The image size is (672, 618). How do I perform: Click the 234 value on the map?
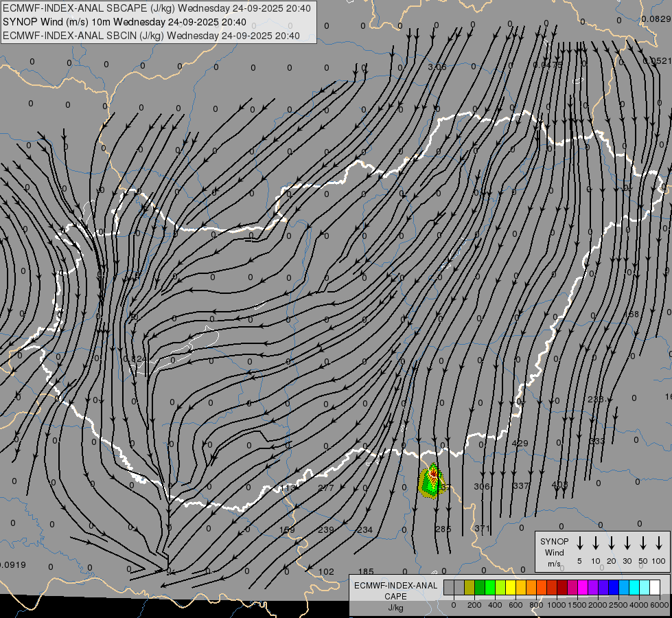[x=364, y=529]
